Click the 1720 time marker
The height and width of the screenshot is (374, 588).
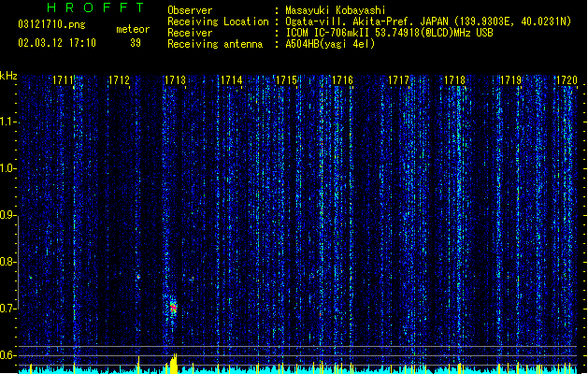coord(566,80)
